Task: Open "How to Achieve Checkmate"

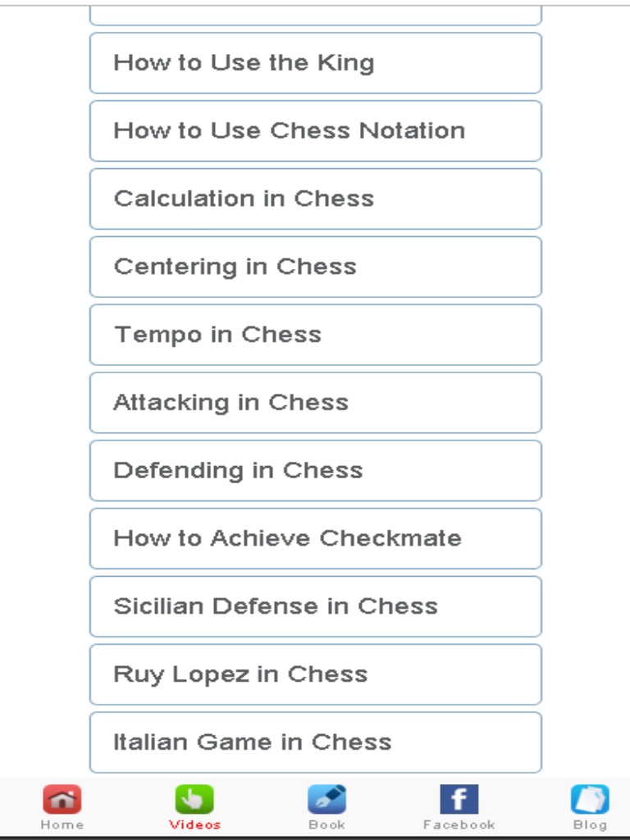Action: (x=315, y=539)
